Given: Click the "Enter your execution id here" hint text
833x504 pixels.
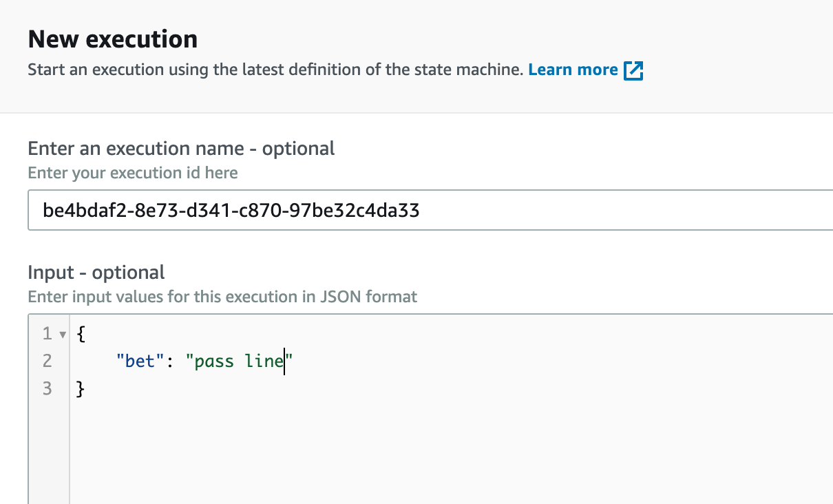Looking at the screenshot, I should (133, 173).
